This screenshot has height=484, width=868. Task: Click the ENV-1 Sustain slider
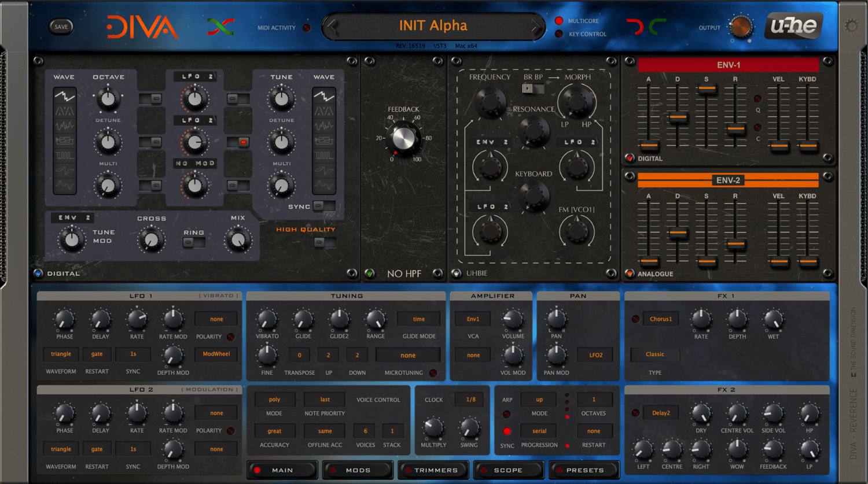pos(707,88)
